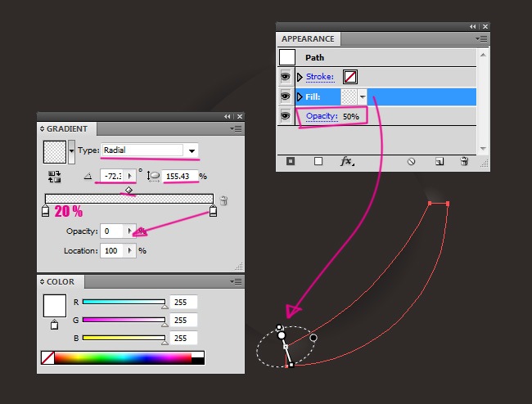Click the gradient Opacity field
The width and height of the screenshot is (532, 404).
(x=111, y=231)
